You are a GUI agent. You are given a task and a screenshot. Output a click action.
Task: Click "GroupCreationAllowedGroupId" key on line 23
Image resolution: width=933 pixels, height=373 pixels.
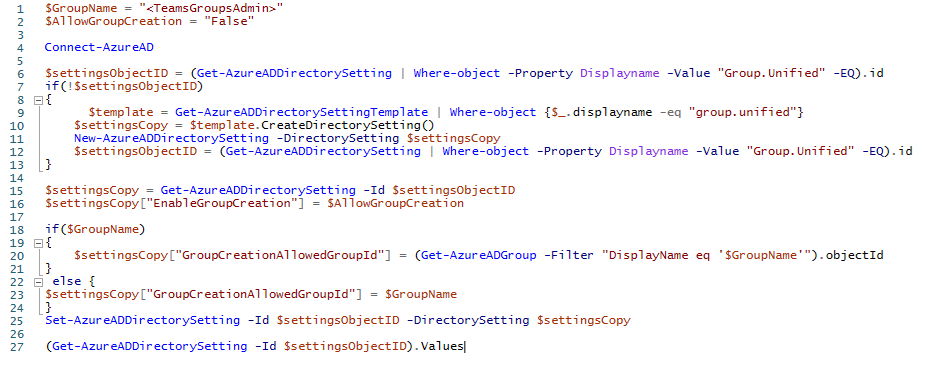point(255,294)
